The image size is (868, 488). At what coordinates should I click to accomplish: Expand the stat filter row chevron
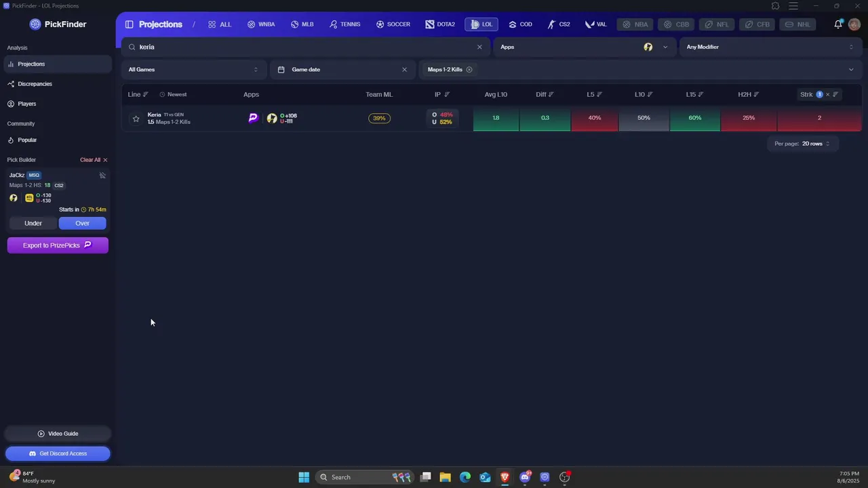tap(851, 70)
